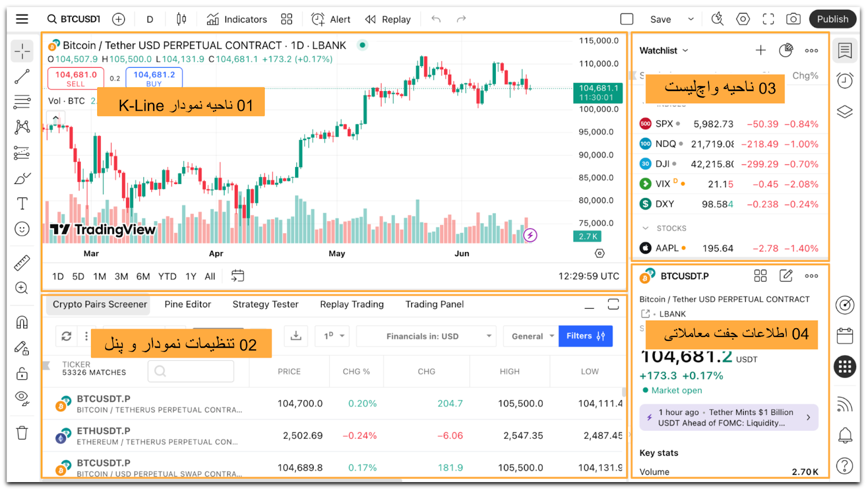Take a chart snapshot with camera icon
The width and height of the screenshot is (868, 491).
793,19
